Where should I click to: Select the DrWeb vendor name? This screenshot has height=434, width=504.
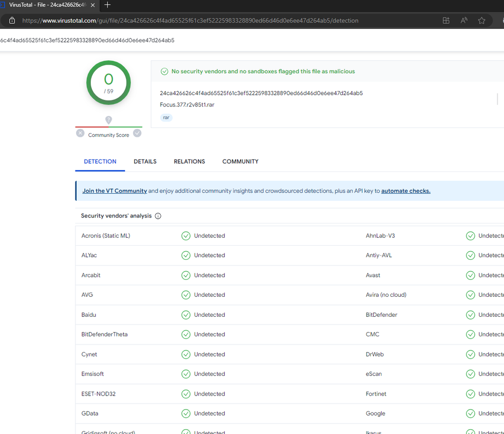tap(374, 354)
